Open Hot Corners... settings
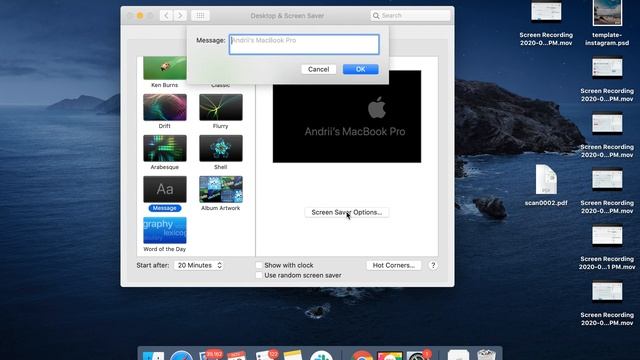 (x=393, y=265)
